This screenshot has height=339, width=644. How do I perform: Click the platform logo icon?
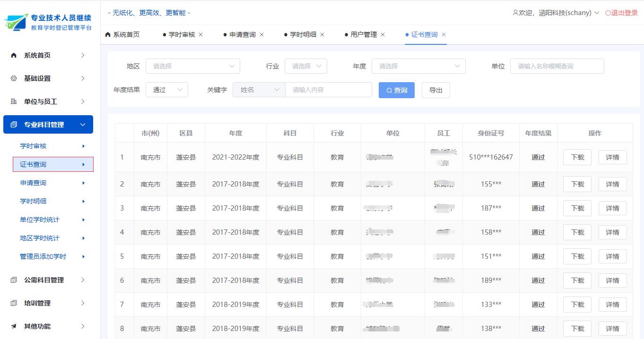pos(16,22)
